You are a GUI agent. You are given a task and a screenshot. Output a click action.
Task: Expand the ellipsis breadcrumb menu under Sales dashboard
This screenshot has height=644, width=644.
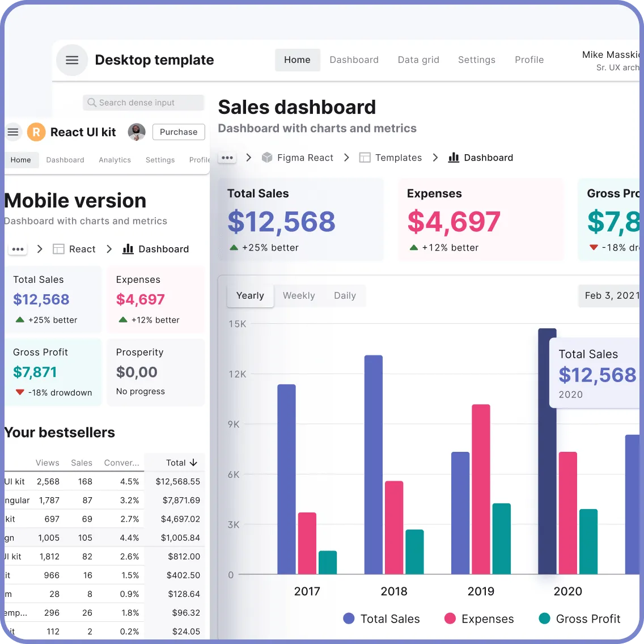tap(227, 158)
